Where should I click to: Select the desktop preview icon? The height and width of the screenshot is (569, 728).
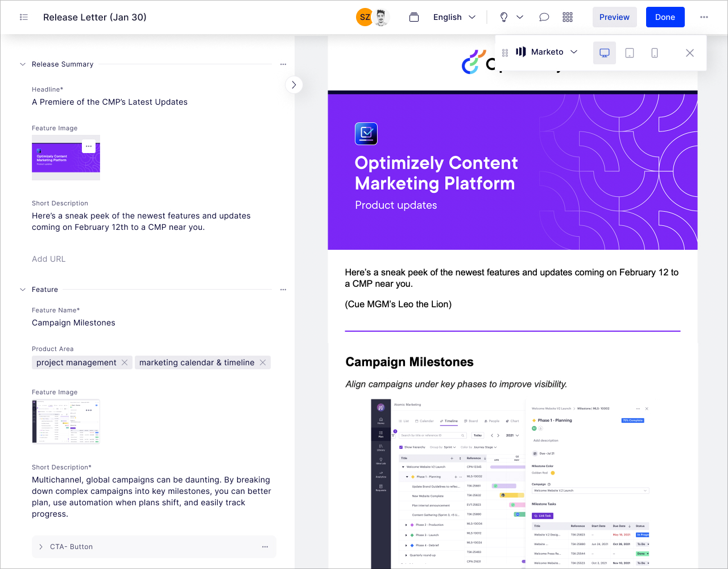click(604, 52)
